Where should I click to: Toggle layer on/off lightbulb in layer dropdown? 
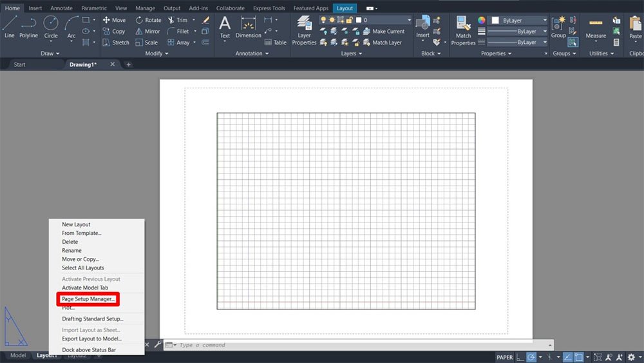coord(323,20)
